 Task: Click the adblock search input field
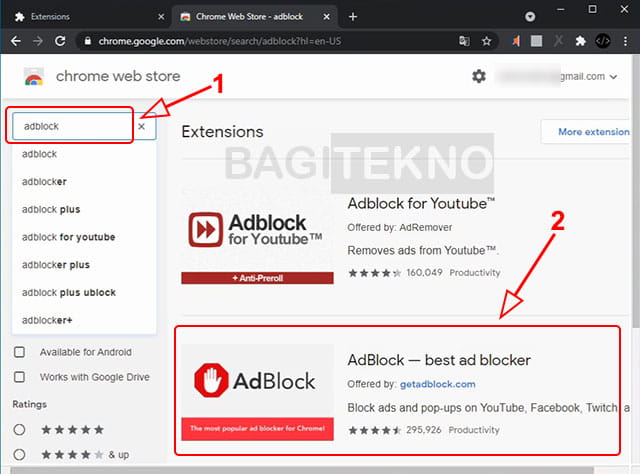point(70,127)
